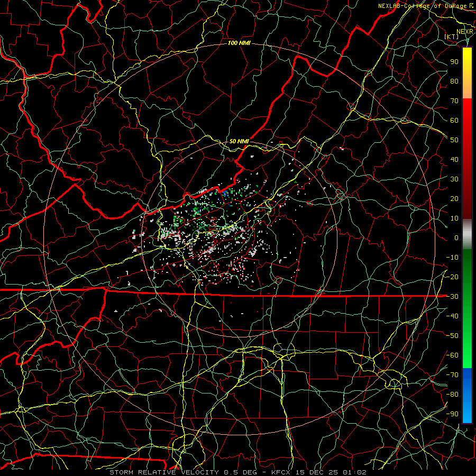Click the gray zero-velocity segment of color scale
This screenshot has width=476, height=476.
tap(467, 234)
